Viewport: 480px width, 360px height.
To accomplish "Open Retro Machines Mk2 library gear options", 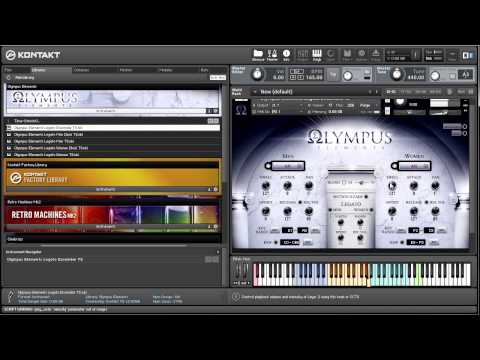I will click(x=215, y=226).
